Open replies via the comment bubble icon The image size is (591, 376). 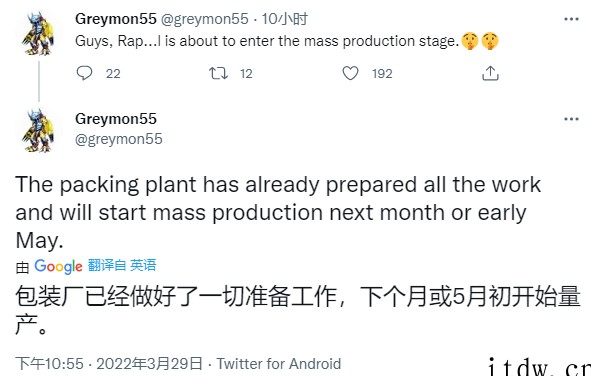pos(84,73)
